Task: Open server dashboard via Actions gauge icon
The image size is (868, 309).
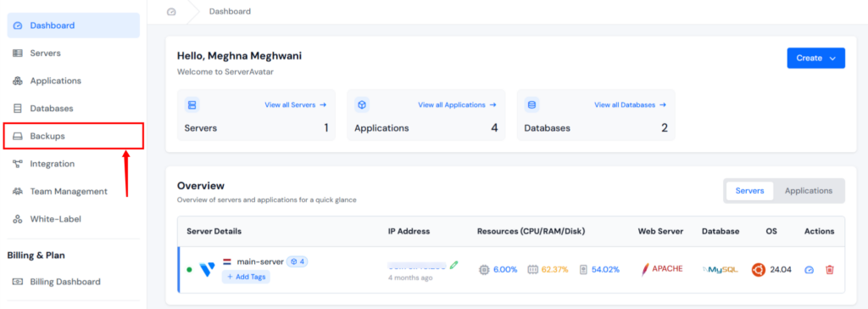Action: coord(810,270)
